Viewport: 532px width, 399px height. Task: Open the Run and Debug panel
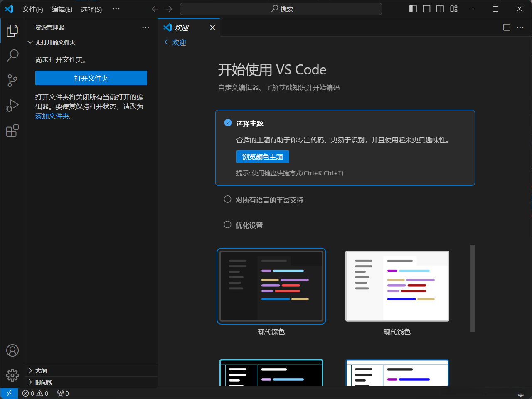click(x=12, y=106)
